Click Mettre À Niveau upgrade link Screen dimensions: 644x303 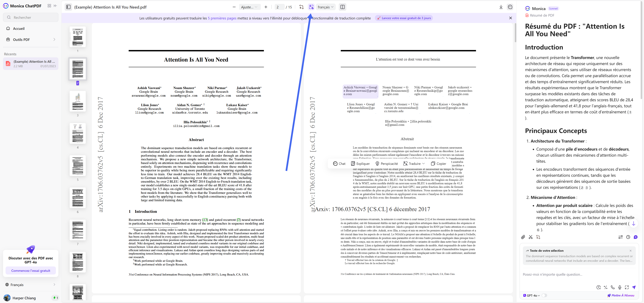tap(621, 295)
